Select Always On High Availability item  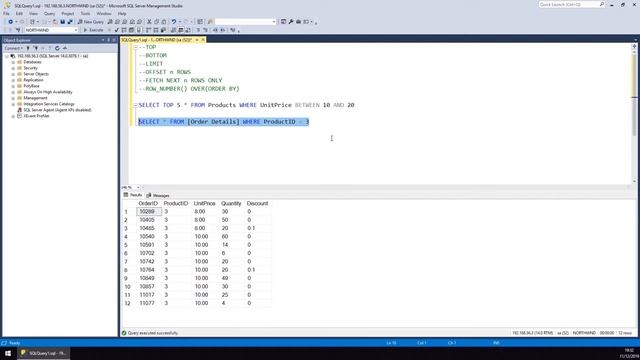(x=48, y=92)
